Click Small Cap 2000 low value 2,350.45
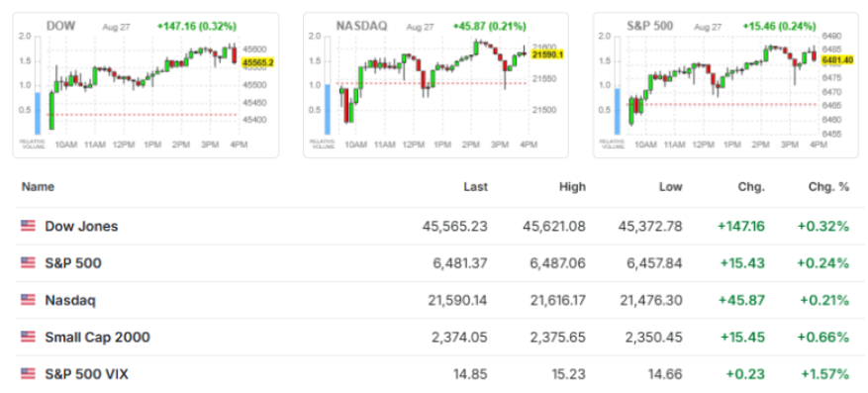The height and width of the screenshot is (393, 868). [655, 338]
